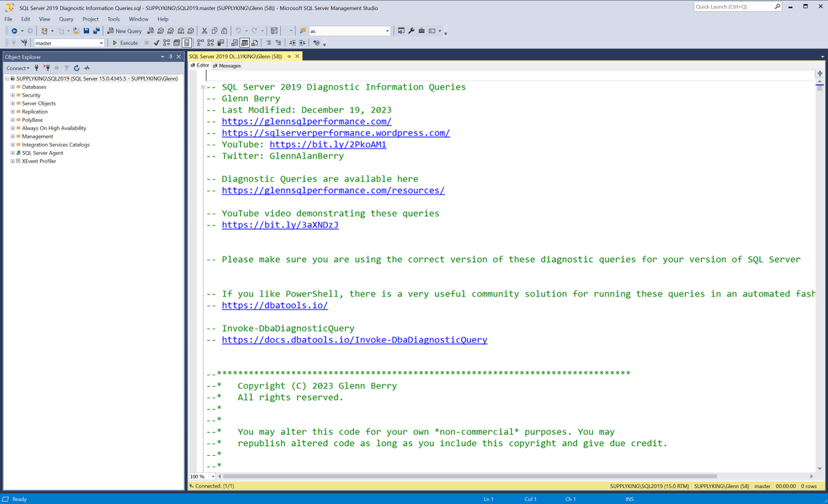Expand the SQL Server Agent node
828x504 pixels.
tap(12, 153)
